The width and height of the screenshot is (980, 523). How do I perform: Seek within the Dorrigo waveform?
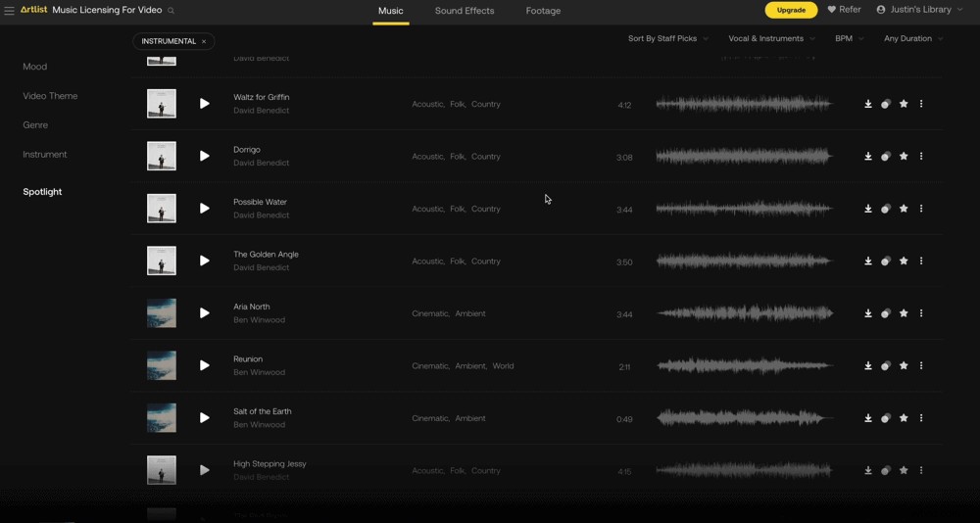pyautogui.click(x=745, y=156)
